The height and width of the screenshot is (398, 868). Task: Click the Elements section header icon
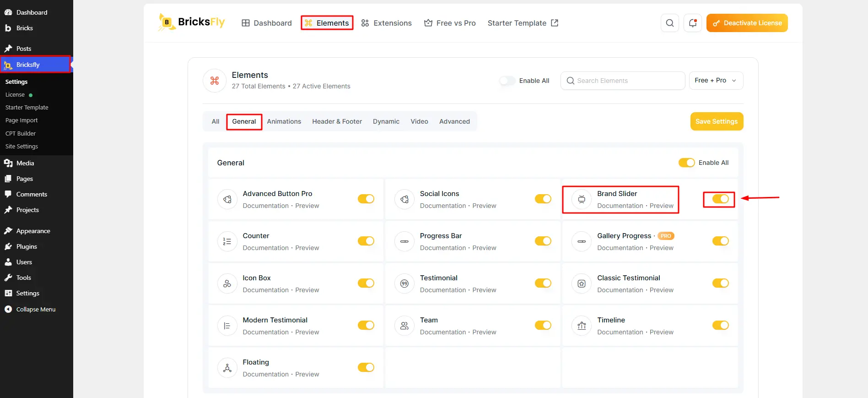[x=215, y=81]
